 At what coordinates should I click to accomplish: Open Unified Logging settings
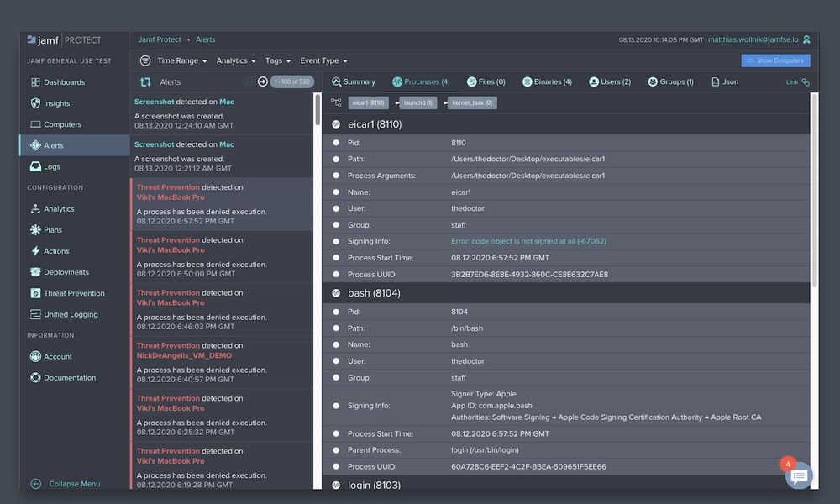(x=65, y=314)
